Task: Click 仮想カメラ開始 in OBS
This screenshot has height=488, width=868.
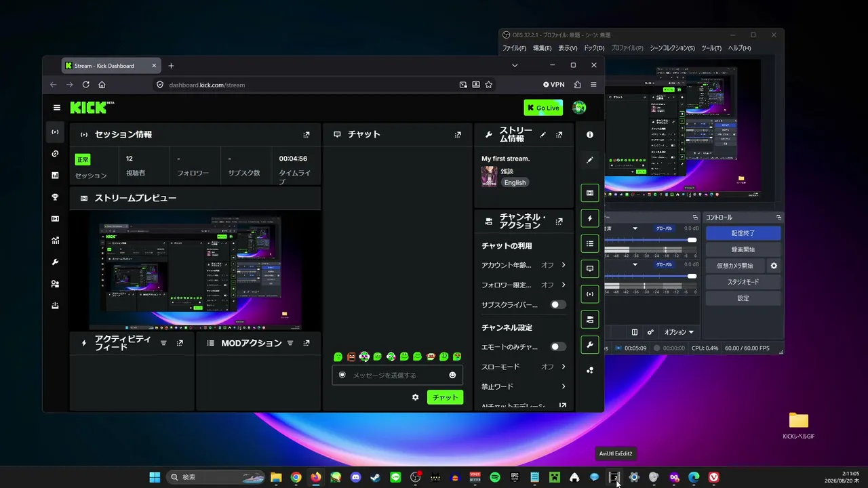Action: pyautogui.click(x=735, y=266)
